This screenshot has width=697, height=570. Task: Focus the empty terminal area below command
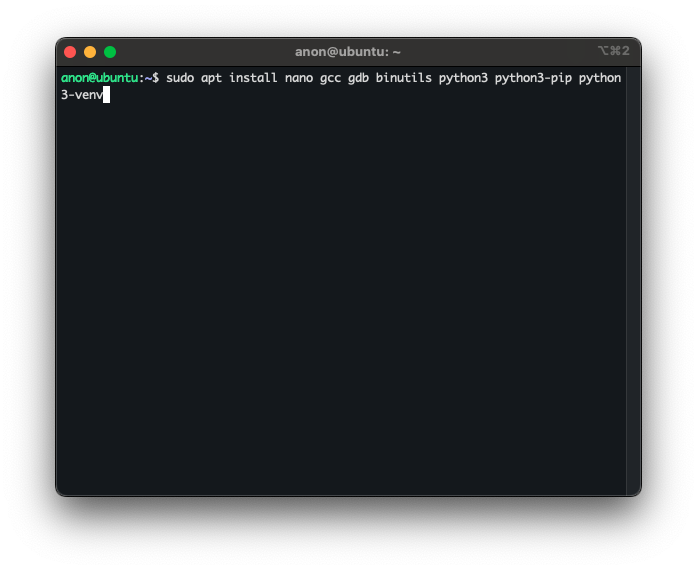(340, 300)
